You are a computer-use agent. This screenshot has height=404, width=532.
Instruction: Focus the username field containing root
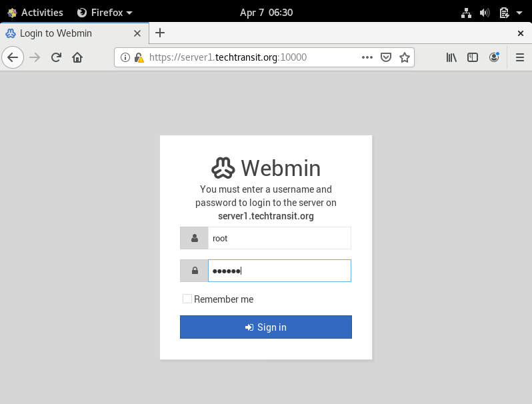pos(279,238)
